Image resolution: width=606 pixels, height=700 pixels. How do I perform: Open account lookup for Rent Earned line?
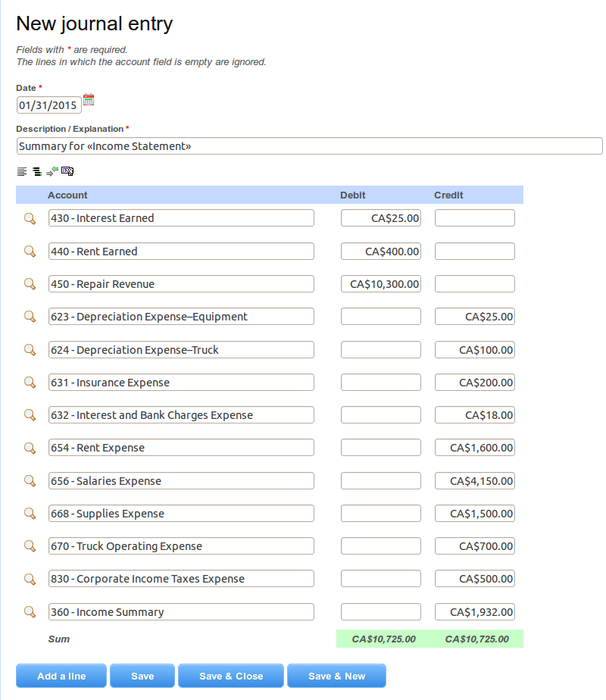point(30,252)
